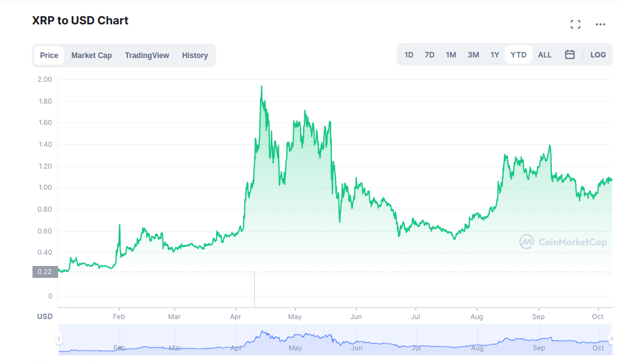Click the 0.22 current price label
The height and width of the screenshot is (364, 618).
44,272
